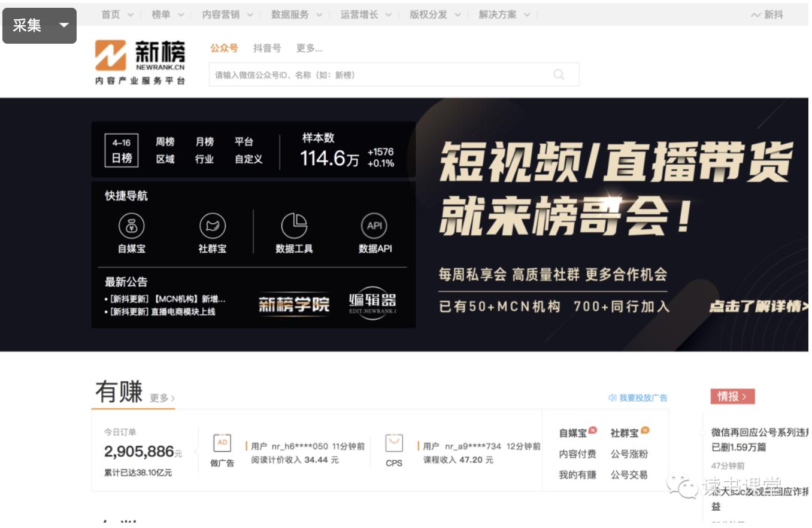Switch the ranking list to 周榜
The height and width of the screenshot is (528, 812).
point(165,142)
